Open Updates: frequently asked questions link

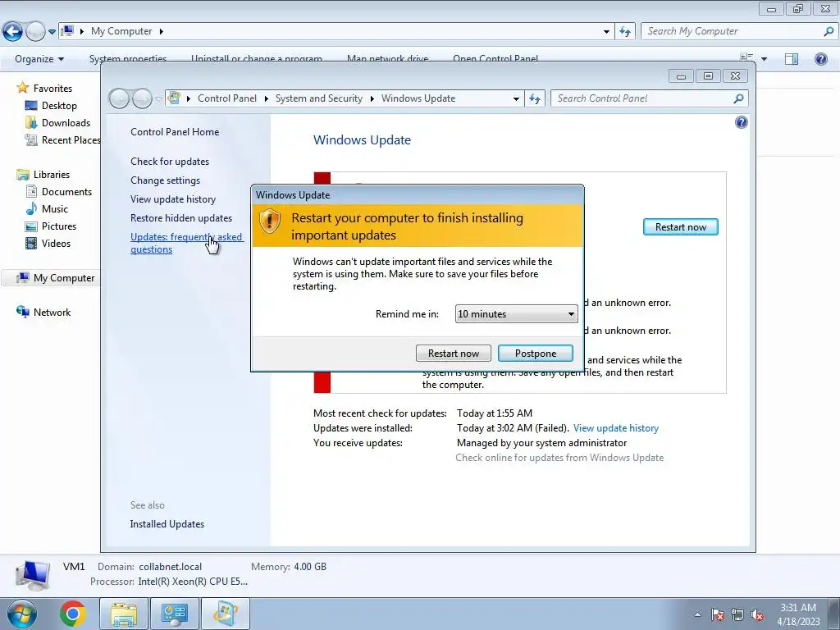point(186,243)
